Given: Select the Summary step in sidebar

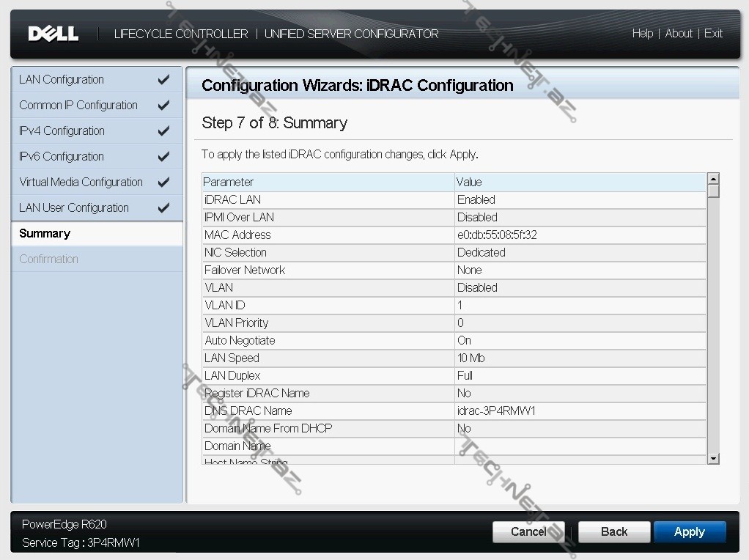Looking at the screenshot, I should 45,234.
